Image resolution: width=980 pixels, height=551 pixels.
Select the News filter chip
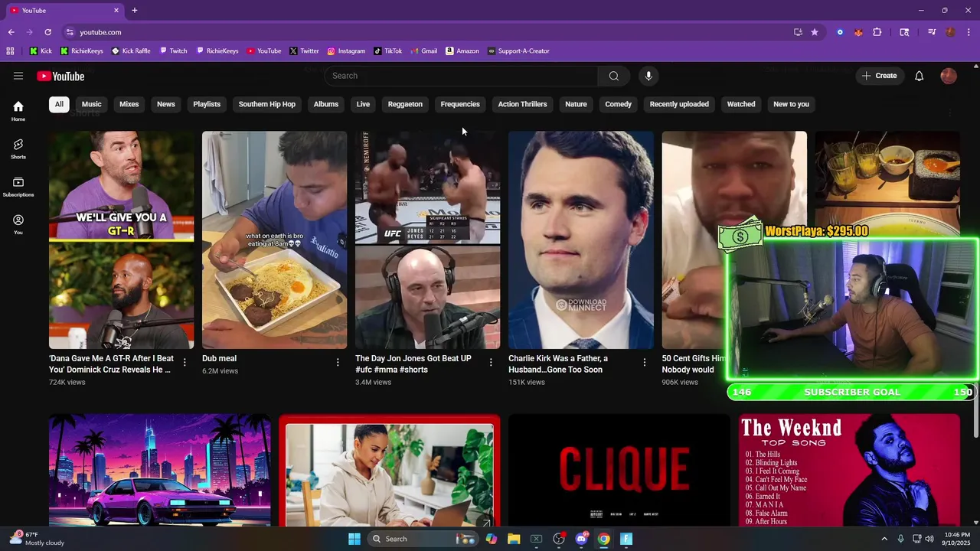coord(166,104)
